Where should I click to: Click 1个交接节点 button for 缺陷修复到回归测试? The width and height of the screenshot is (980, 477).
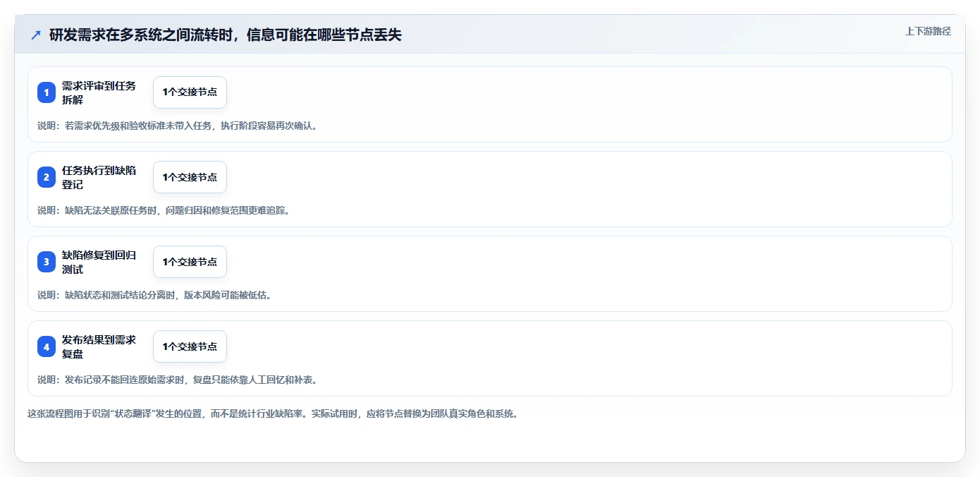pos(190,262)
